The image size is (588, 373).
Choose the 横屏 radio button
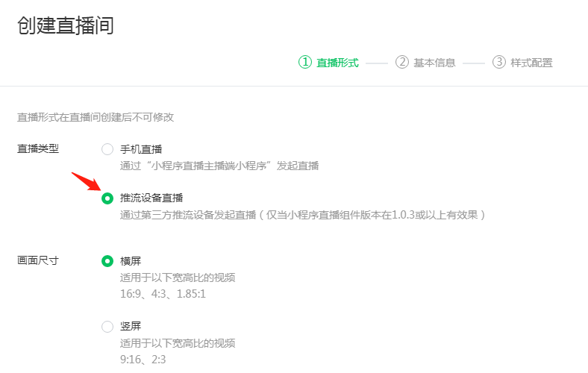tap(107, 261)
